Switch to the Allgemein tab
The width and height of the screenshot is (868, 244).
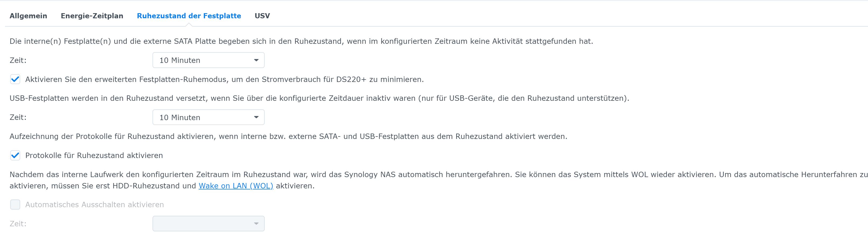click(29, 16)
